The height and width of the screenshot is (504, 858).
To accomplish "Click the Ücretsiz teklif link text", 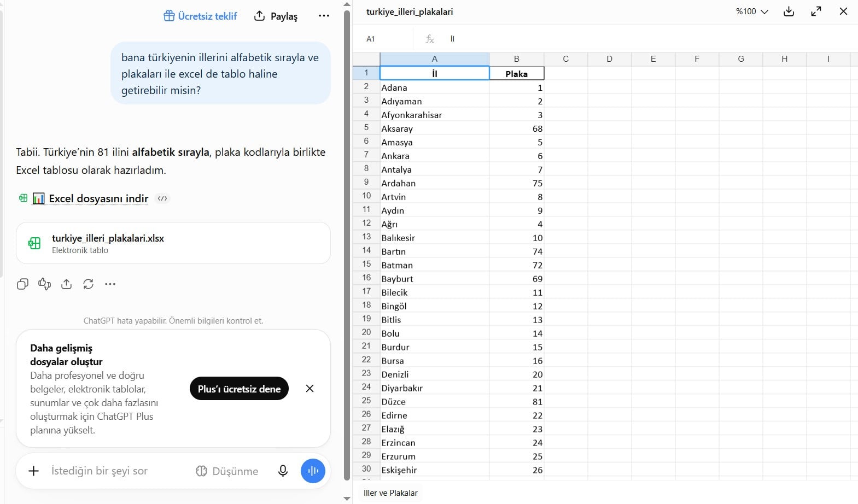I will click(x=207, y=16).
